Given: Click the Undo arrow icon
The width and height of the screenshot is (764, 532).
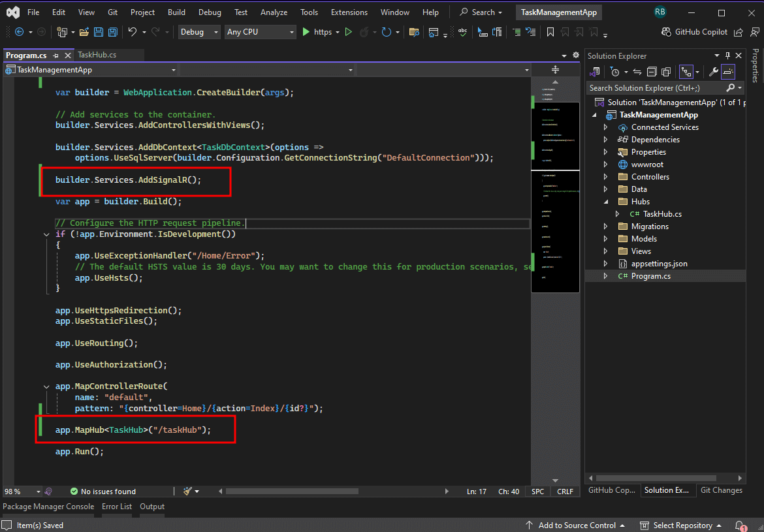Looking at the screenshot, I should point(133,32).
